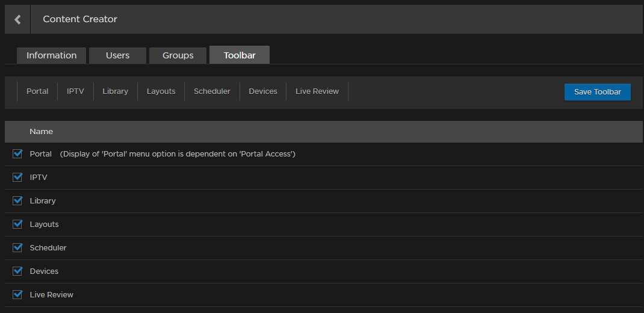Viewport: 644px width, 313px height.
Task: Select the Groups tab
Action: click(178, 55)
